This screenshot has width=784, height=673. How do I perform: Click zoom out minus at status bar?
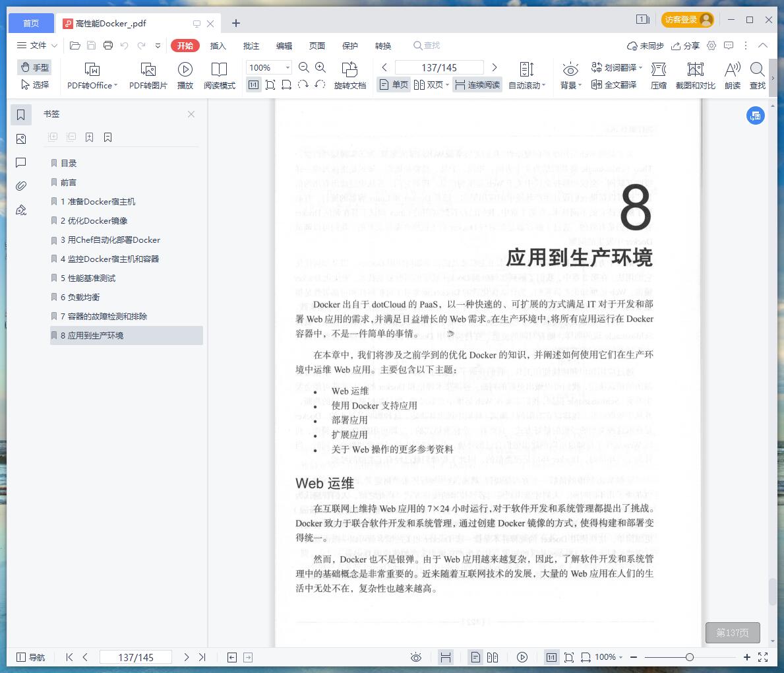pyautogui.click(x=634, y=657)
